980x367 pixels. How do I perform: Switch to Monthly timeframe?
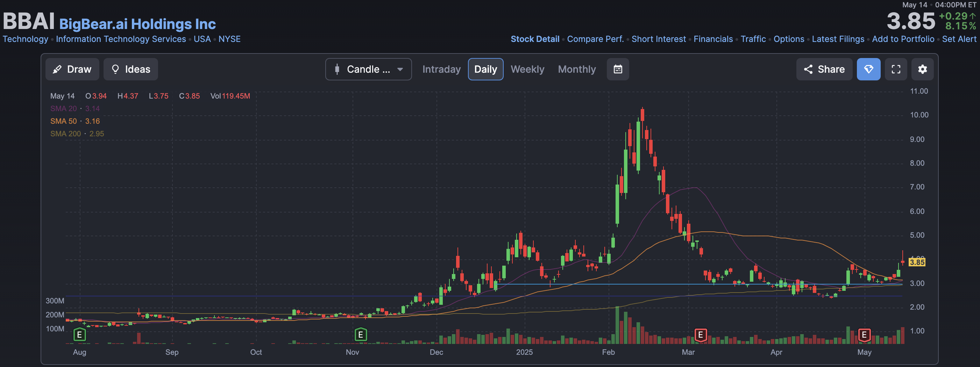click(x=577, y=69)
